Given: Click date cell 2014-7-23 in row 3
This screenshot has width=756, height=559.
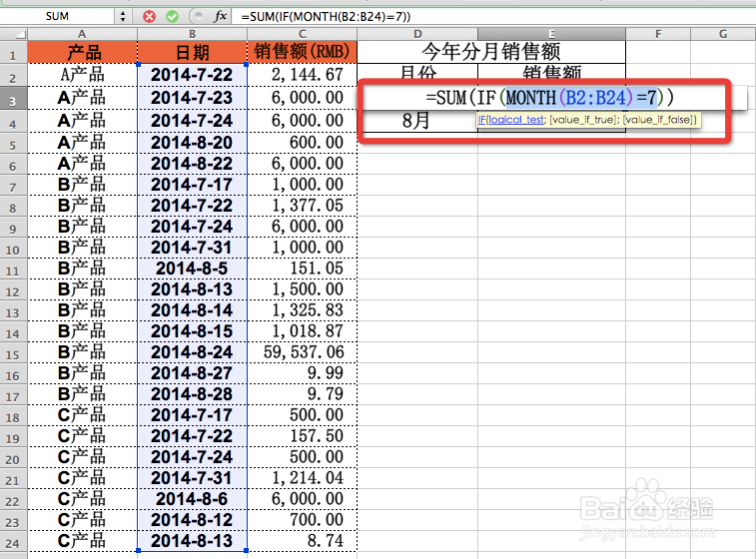Looking at the screenshot, I should [193, 98].
